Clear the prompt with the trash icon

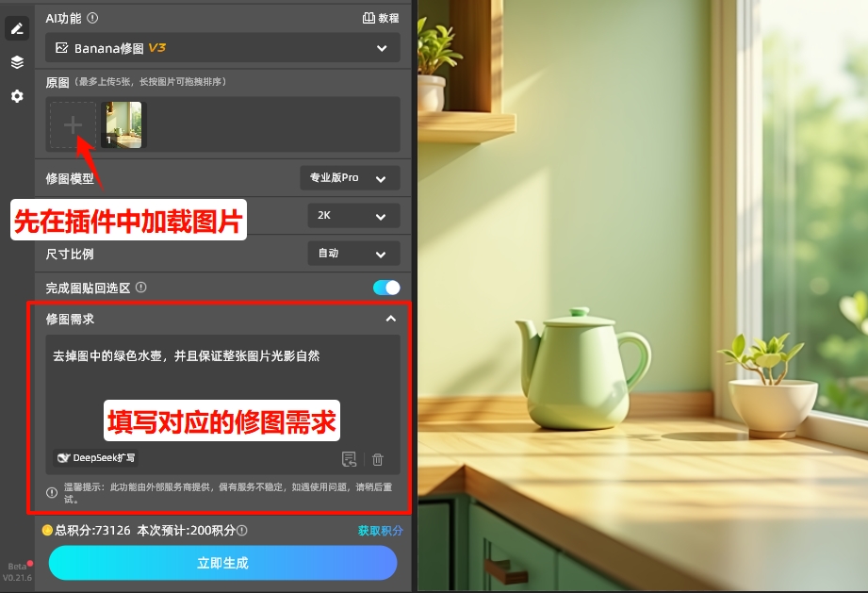pyautogui.click(x=376, y=459)
